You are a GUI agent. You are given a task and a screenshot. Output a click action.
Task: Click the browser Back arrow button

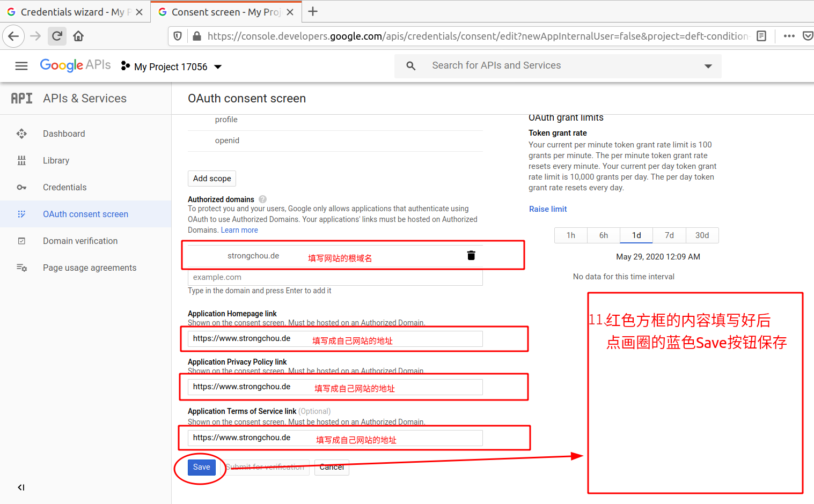pyautogui.click(x=13, y=36)
